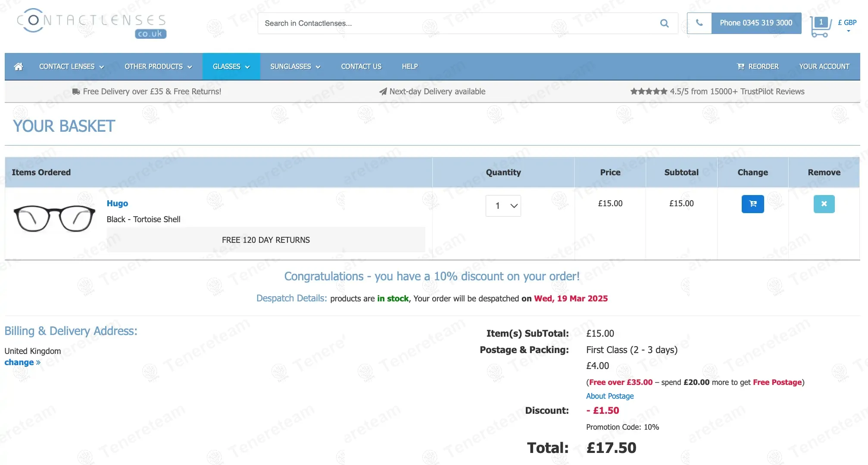Click the TrustPilot stars rating

pyautogui.click(x=648, y=91)
